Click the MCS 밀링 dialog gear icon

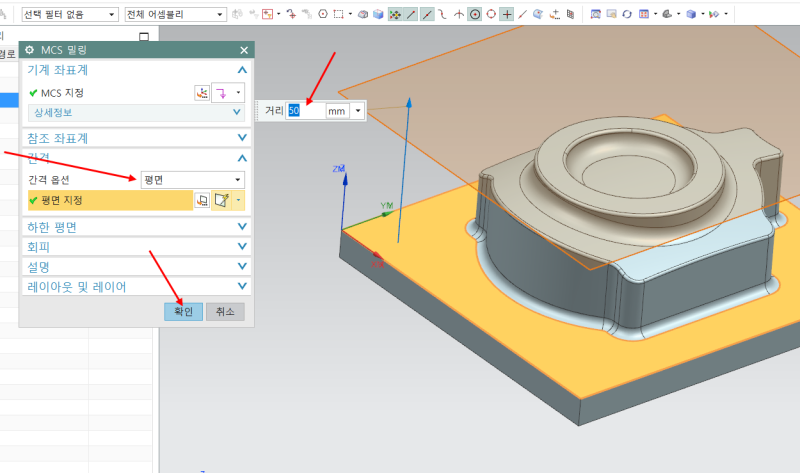pyautogui.click(x=28, y=50)
